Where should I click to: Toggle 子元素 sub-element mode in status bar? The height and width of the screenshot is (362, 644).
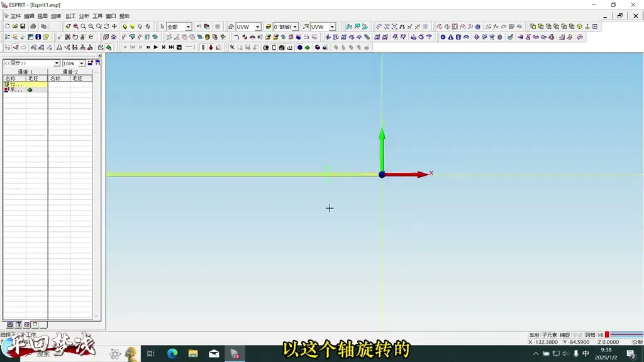(x=550, y=335)
